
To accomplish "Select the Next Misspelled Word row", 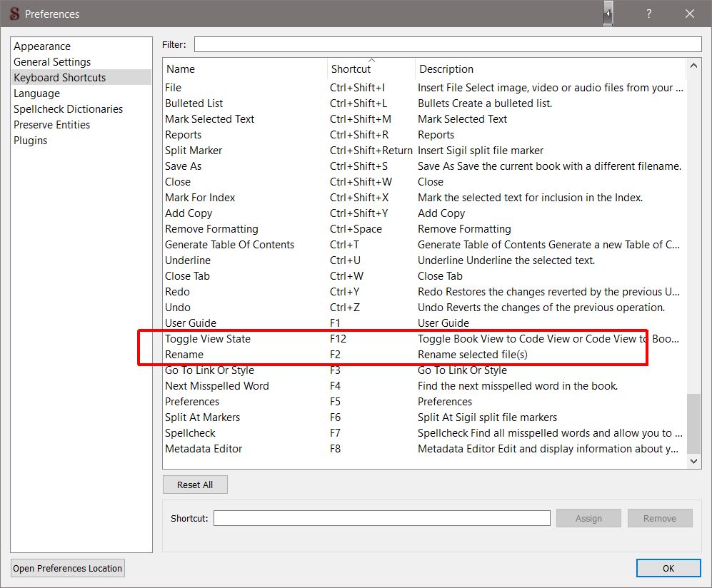I will [x=424, y=386].
